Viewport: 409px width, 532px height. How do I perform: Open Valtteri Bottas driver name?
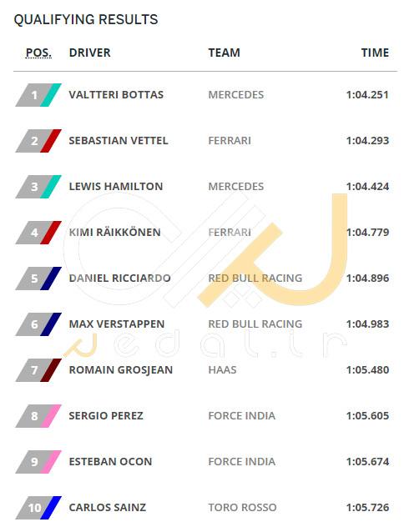(x=116, y=95)
